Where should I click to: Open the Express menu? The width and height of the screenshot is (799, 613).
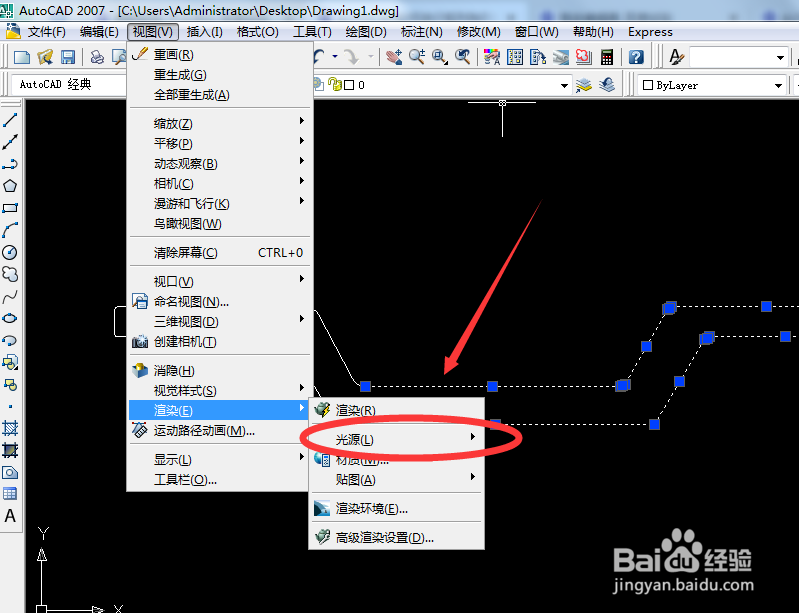pos(650,32)
